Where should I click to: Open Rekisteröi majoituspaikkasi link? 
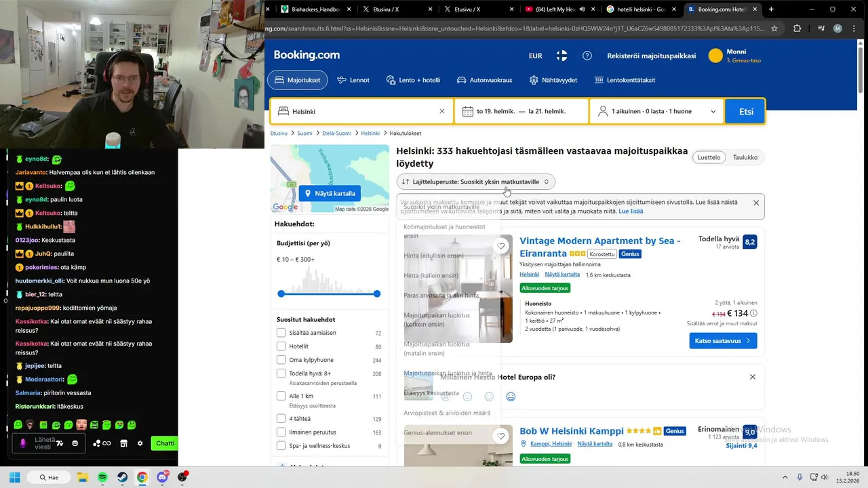(651, 56)
